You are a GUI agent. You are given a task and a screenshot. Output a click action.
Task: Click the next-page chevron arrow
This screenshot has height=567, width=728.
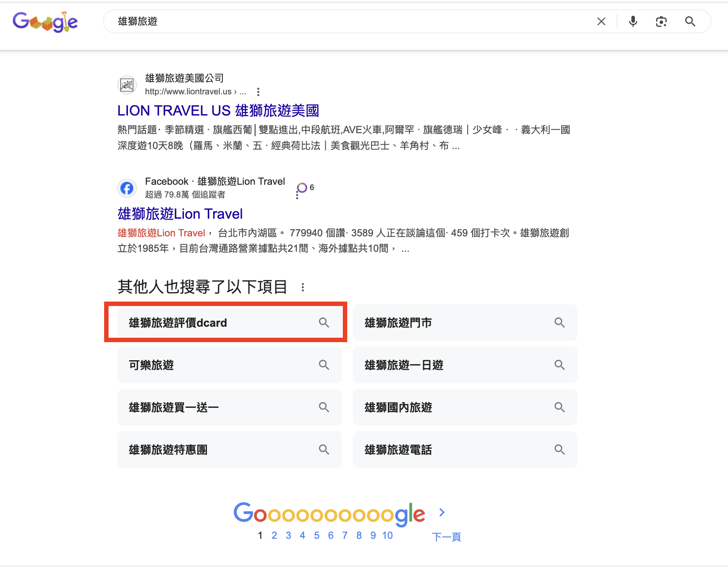442,512
